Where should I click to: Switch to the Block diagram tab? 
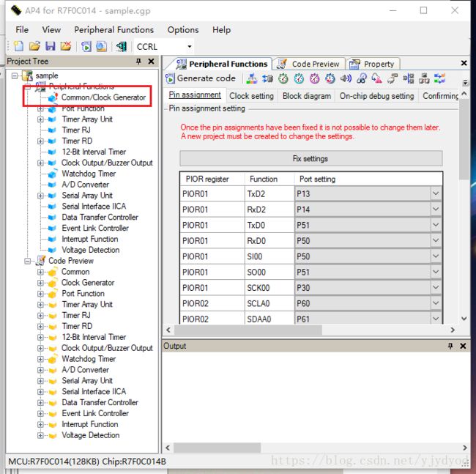307,96
